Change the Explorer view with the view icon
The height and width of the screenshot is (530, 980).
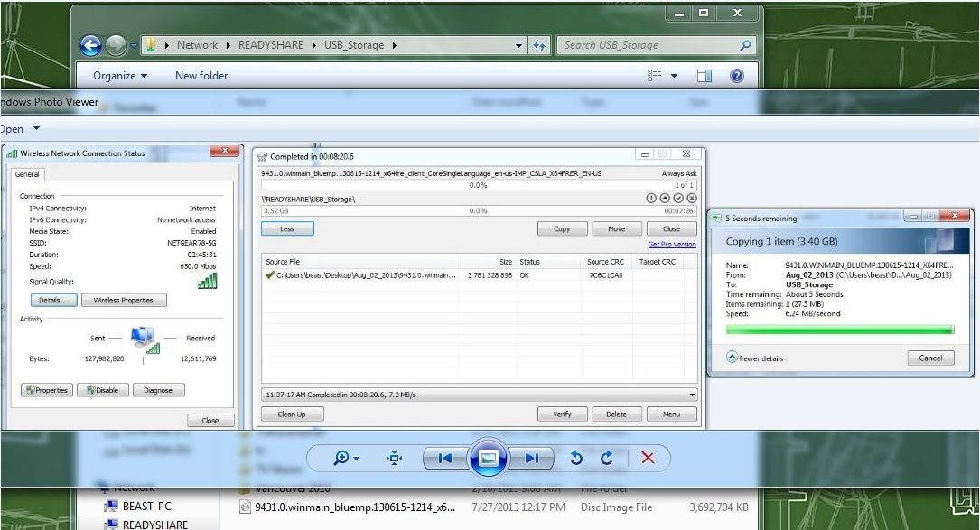pos(654,76)
